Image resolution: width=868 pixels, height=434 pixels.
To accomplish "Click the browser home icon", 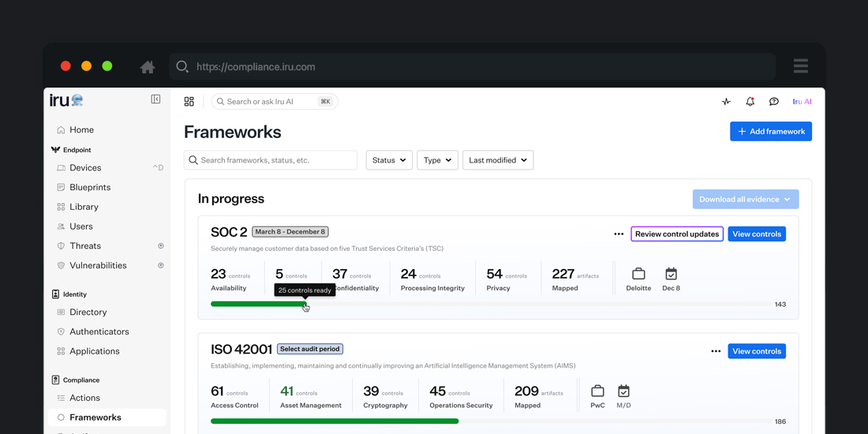I will [148, 67].
